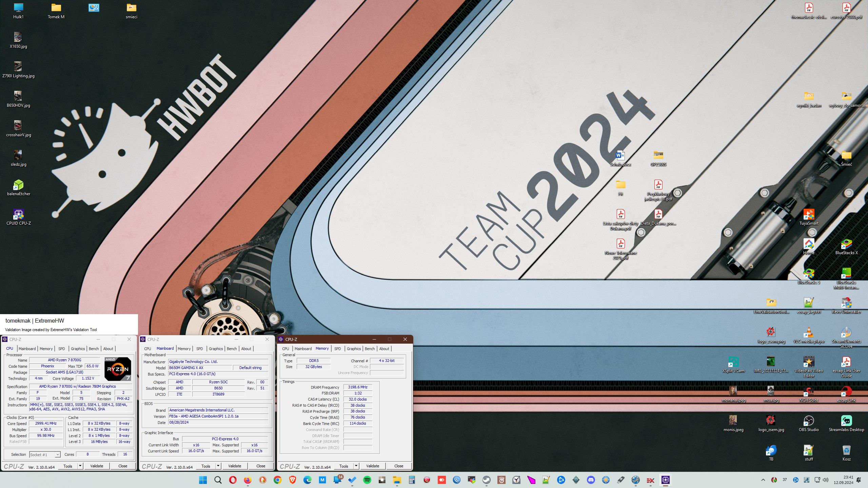The height and width of the screenshot is (488, 868).
Task: Launch OBS Studio from the desktop
Action: (809, 424)
